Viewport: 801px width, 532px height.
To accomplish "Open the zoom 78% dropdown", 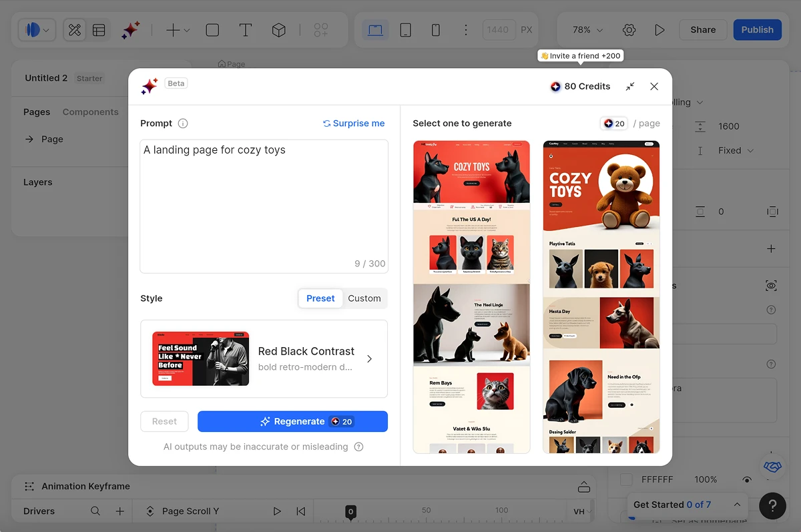I will (587, 30).
